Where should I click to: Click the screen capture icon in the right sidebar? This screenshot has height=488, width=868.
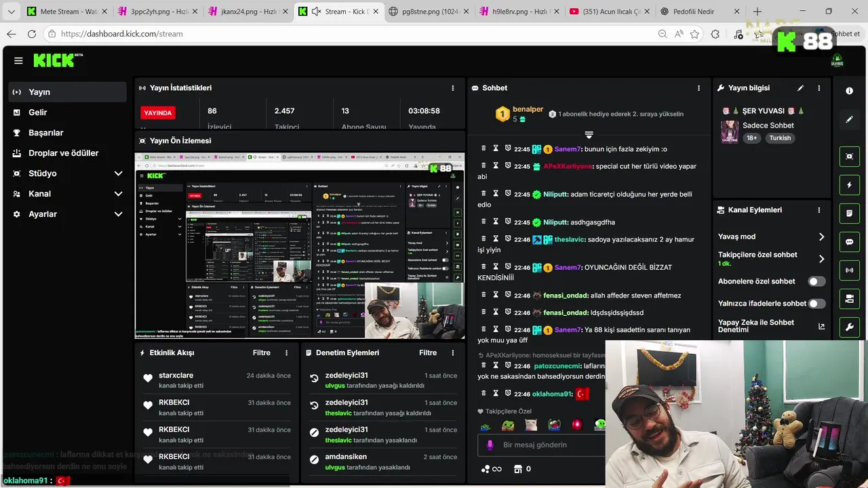point(849,157)
